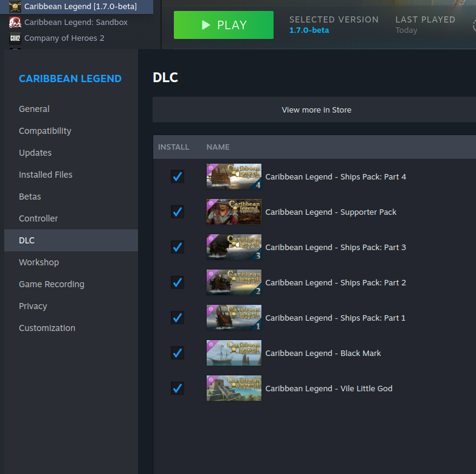Select Caribbean Legend [1.7.0-beta] in library list
476x474 pixels.
77,6
